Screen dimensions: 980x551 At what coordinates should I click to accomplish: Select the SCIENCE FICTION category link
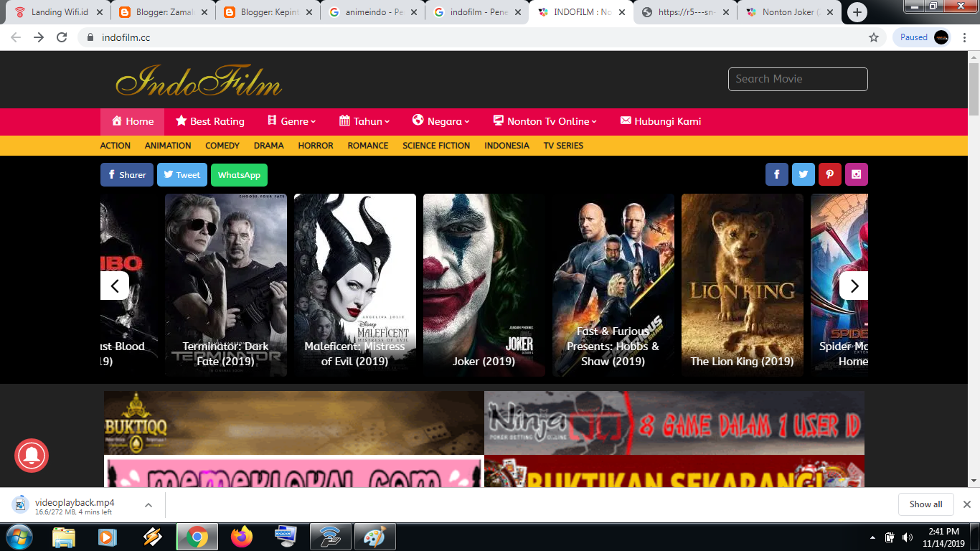[436, 146]
